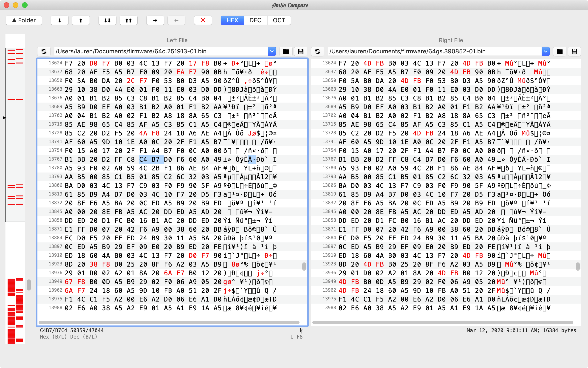Reload the right file
Viewport: 588px width, 368px height.
(x=318, y=51)
